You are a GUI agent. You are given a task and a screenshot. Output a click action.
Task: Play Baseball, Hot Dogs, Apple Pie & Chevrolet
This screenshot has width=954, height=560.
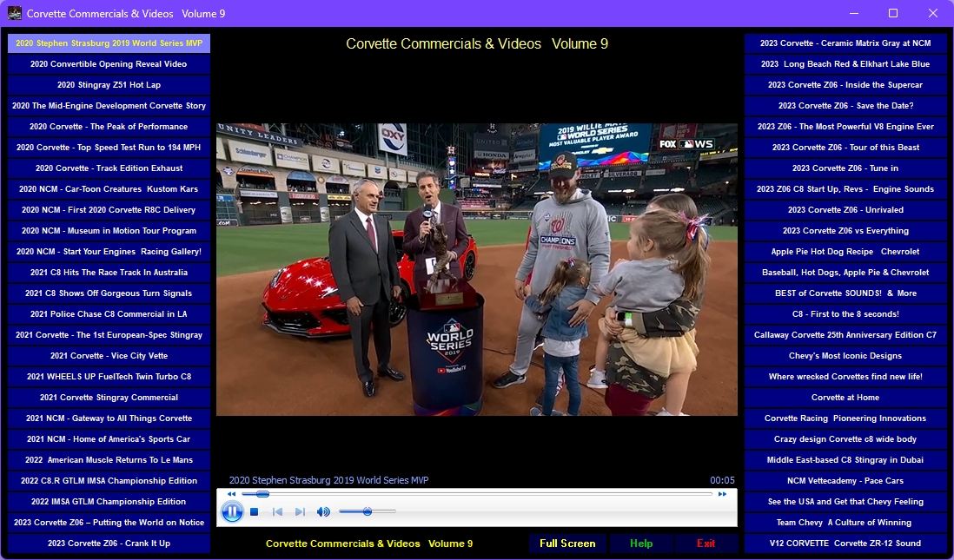(x=845, y=273)
